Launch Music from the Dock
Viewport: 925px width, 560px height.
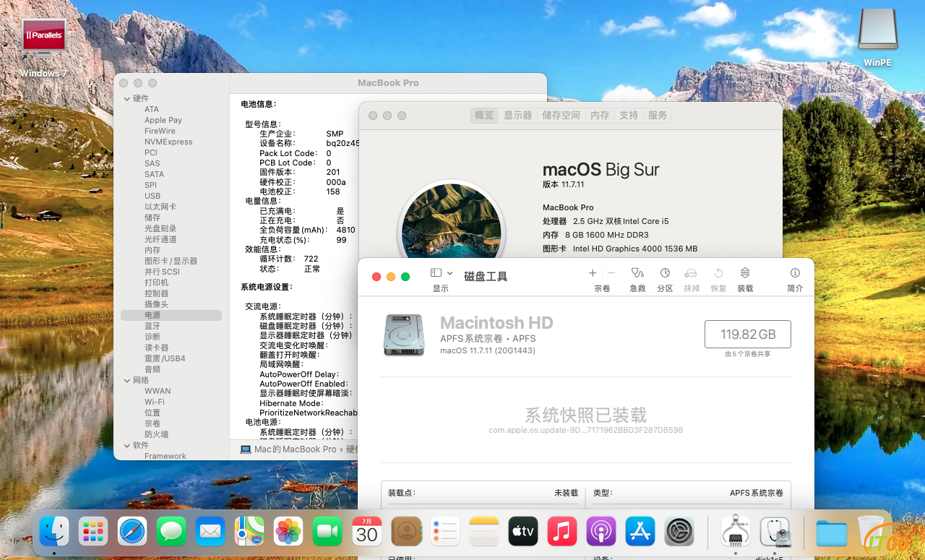(562, 532)
